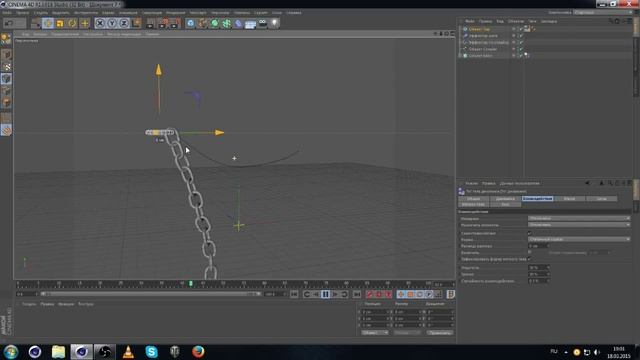Click Render to Picture Viewer icon
The width and height of the screenshot is (640, 360).
pyautogui.click(x=163, y=23)
